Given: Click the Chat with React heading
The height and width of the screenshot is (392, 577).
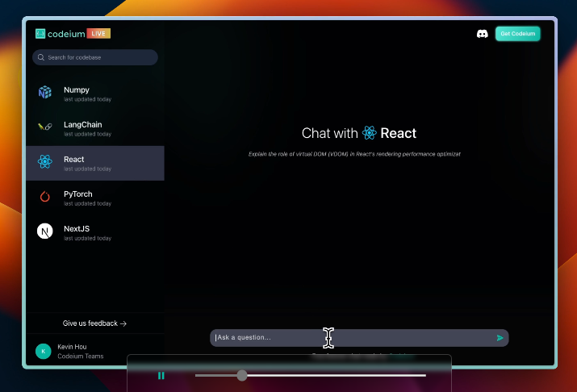Looking at the screenshot, I should tap(359, 133).
